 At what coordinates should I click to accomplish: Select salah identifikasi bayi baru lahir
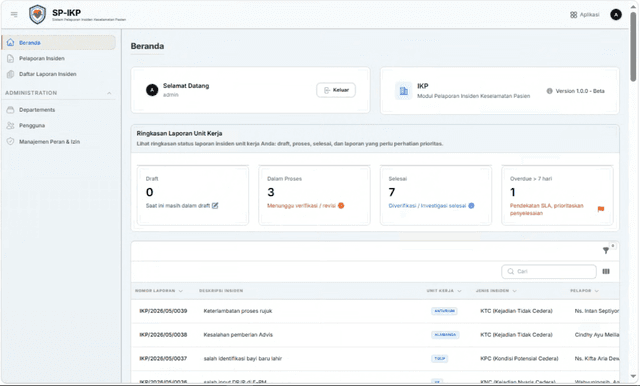242,358
